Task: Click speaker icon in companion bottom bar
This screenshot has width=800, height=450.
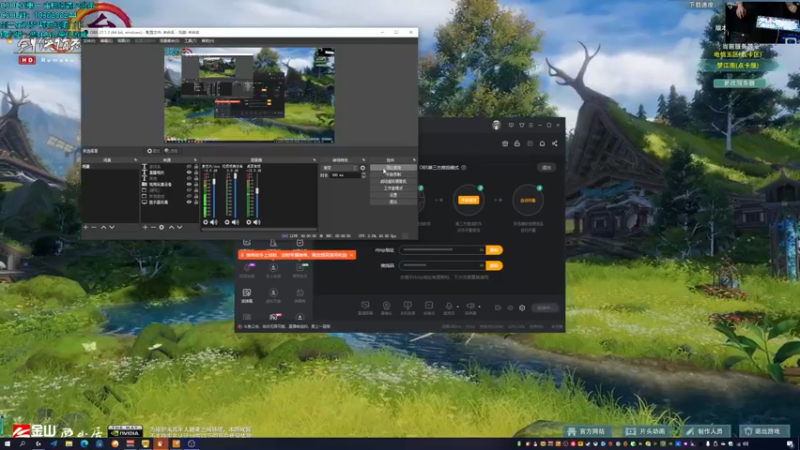Action: (470, 306)
